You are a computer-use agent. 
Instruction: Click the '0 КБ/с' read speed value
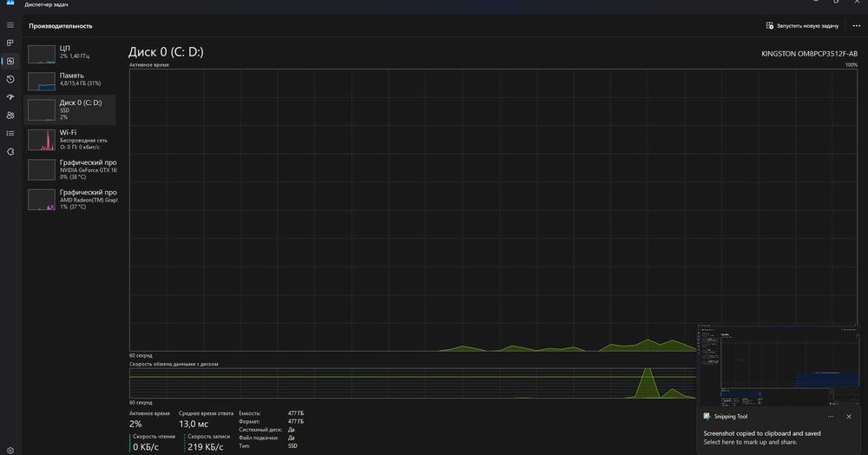(146, 446)
